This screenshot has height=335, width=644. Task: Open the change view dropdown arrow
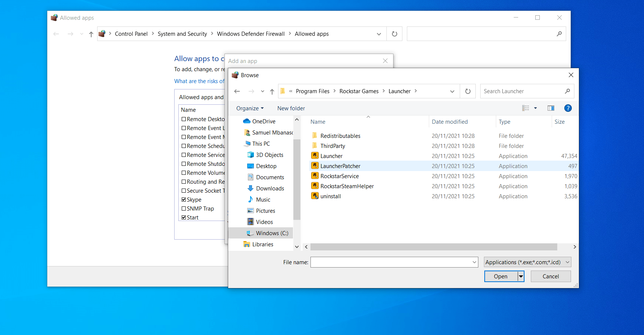pos(535,108)
